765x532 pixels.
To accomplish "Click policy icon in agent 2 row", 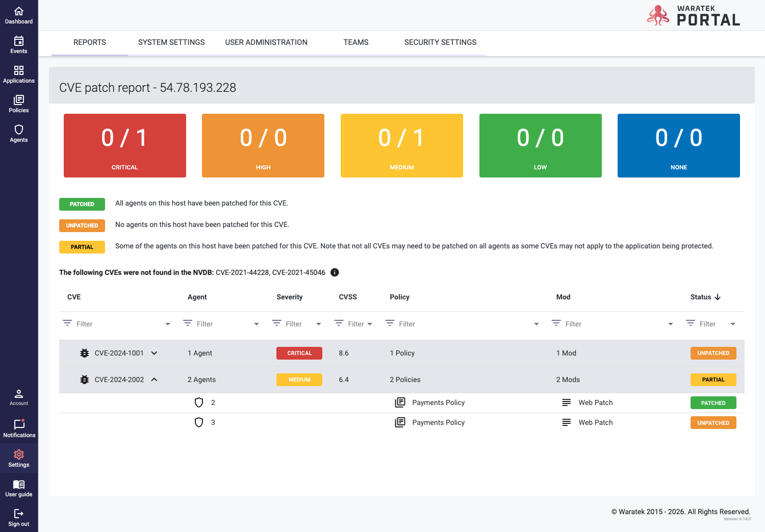I will click(x=400, y=402).
